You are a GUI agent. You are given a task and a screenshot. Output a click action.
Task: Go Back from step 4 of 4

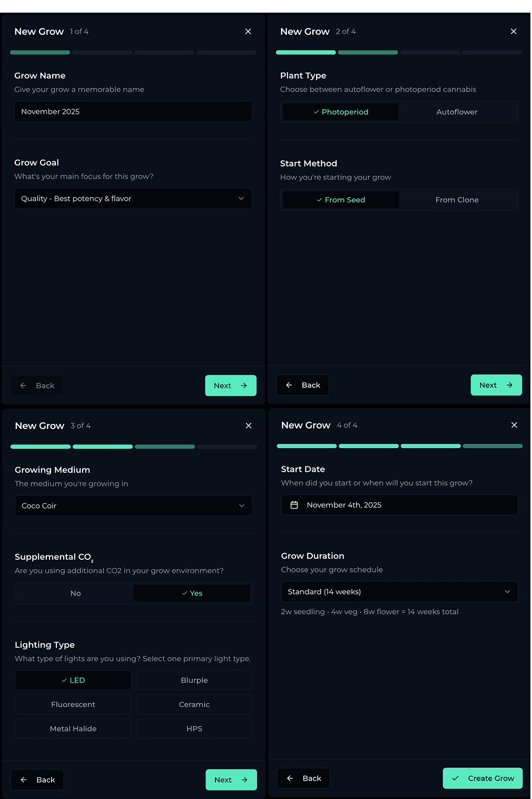303,778
